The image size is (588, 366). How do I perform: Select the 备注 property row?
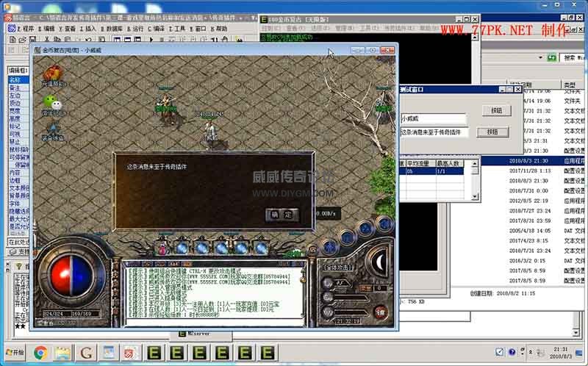tap(18, 87)
